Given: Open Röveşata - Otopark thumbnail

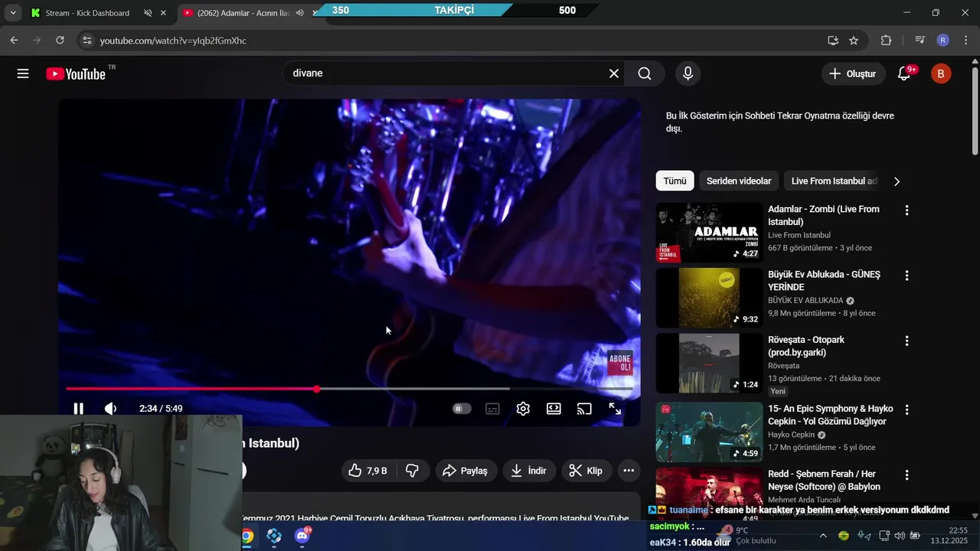Looking at the screenshot, I should pos(709,363).
